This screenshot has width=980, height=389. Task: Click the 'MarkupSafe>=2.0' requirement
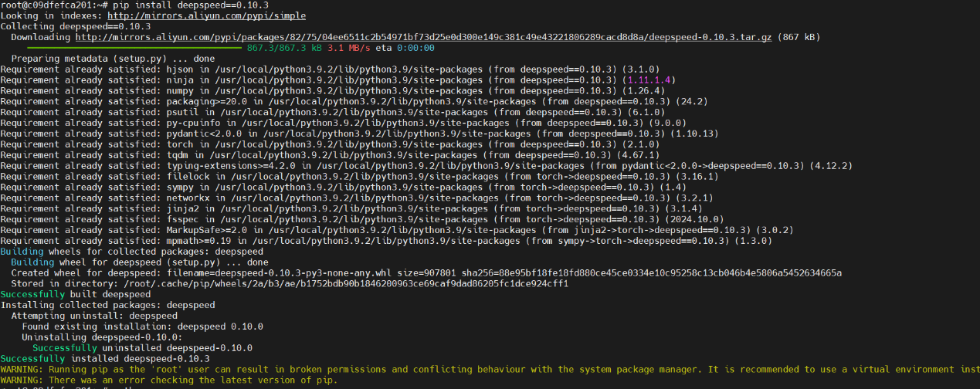coord(207,232)
